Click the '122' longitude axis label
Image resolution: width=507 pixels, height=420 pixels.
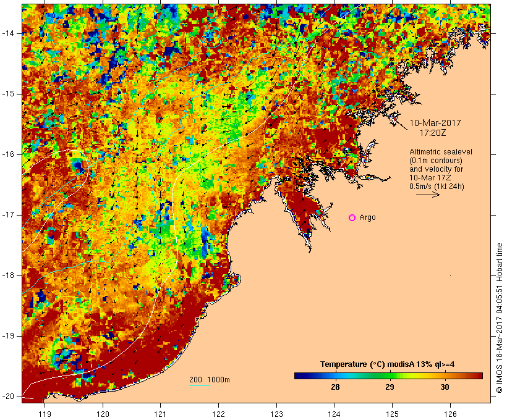pyautogui.click(x=219, y=414)
